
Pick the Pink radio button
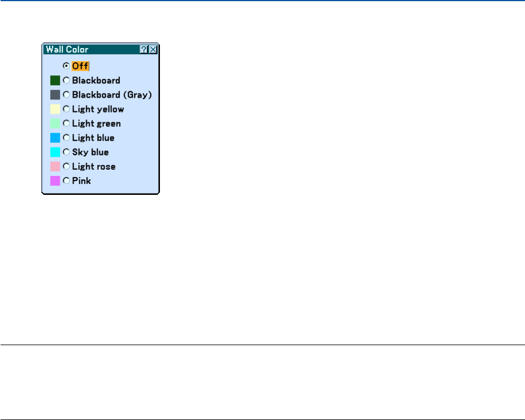point(66,181)
